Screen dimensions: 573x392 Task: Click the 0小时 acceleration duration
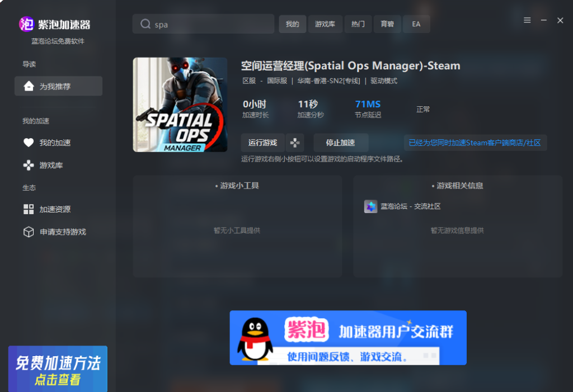(255, 104)
